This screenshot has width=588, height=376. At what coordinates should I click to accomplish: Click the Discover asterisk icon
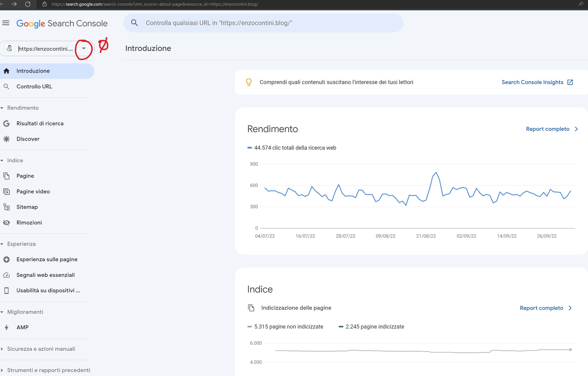7,139
